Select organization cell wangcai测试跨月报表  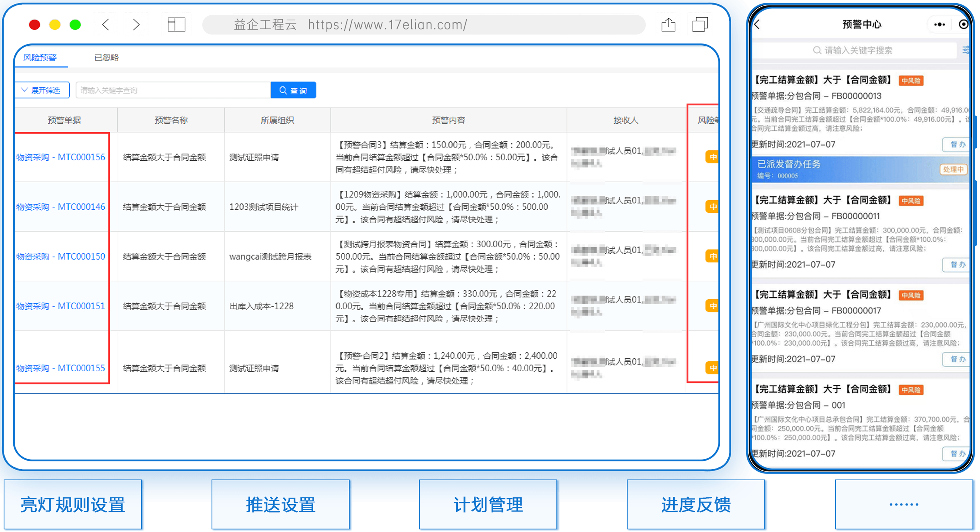(270, 256)
